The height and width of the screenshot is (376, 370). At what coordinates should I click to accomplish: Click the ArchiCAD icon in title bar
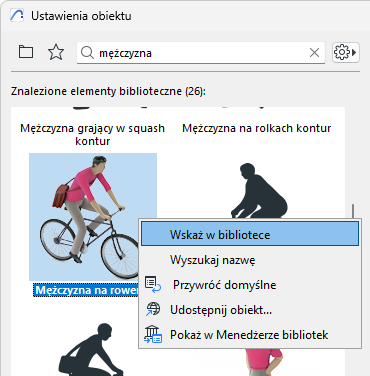[x=17, y=16]
